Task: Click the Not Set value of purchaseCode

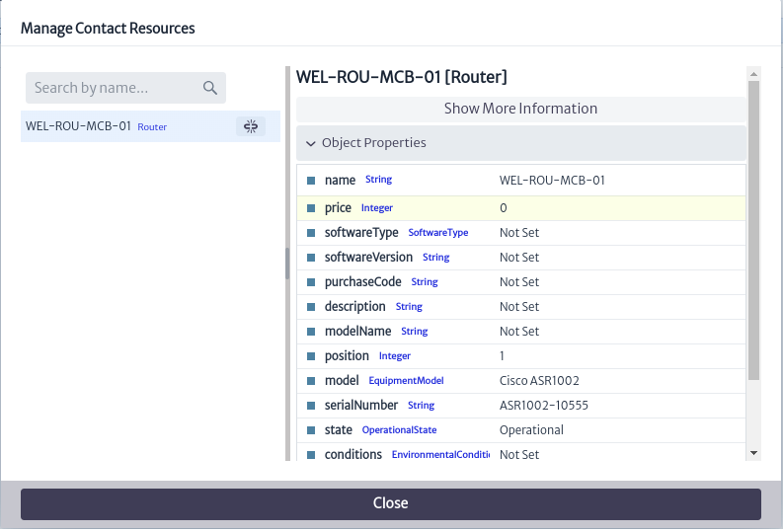Action: point(519,282)
